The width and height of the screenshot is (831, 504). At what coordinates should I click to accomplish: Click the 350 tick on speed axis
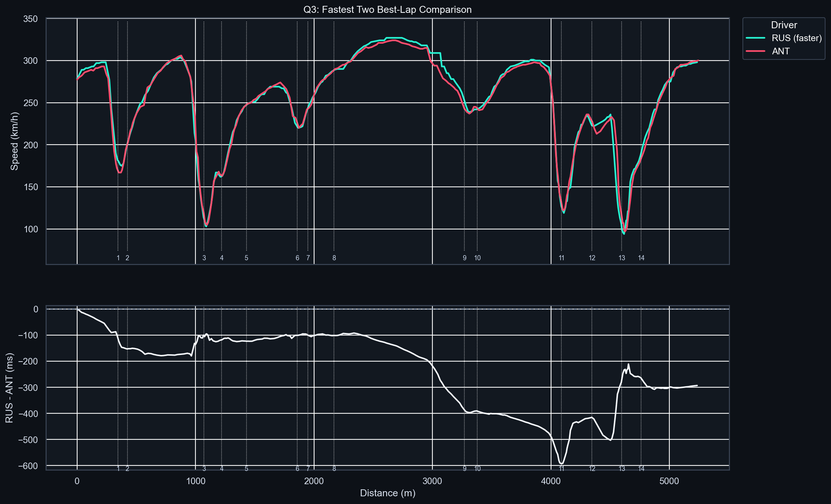tap(30, 19)
